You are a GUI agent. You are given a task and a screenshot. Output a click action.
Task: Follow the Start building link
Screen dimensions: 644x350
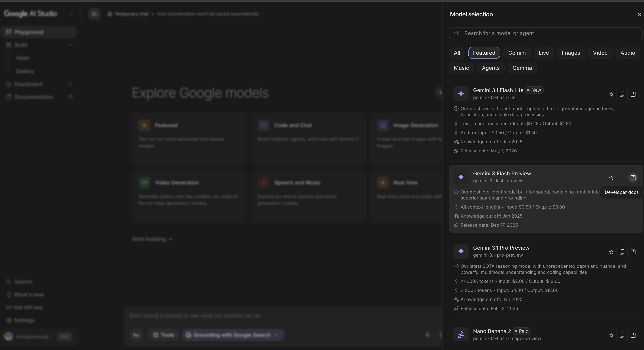(x=152, y=239)
